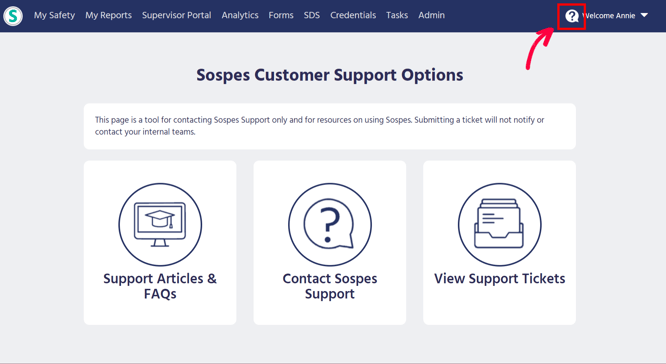Open the Forms menu item
The height and width of the screenshot is (364, 666).
pos(281,15)
